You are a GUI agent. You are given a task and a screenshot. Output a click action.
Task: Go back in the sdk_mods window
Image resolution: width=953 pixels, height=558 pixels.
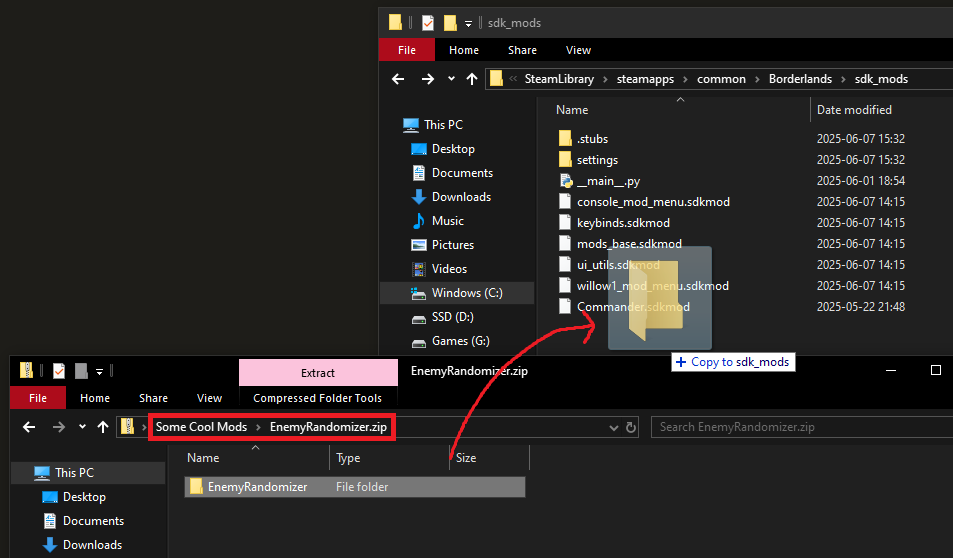click(398, 79)
